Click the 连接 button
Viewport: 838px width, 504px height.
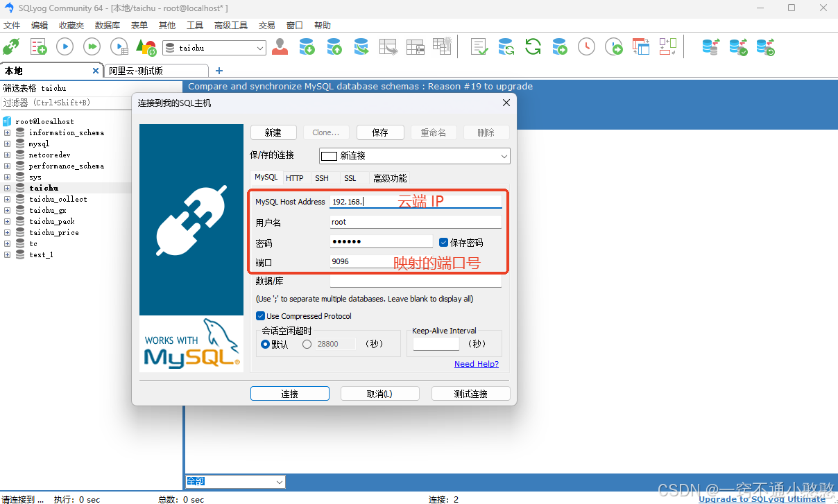(290, 394)
